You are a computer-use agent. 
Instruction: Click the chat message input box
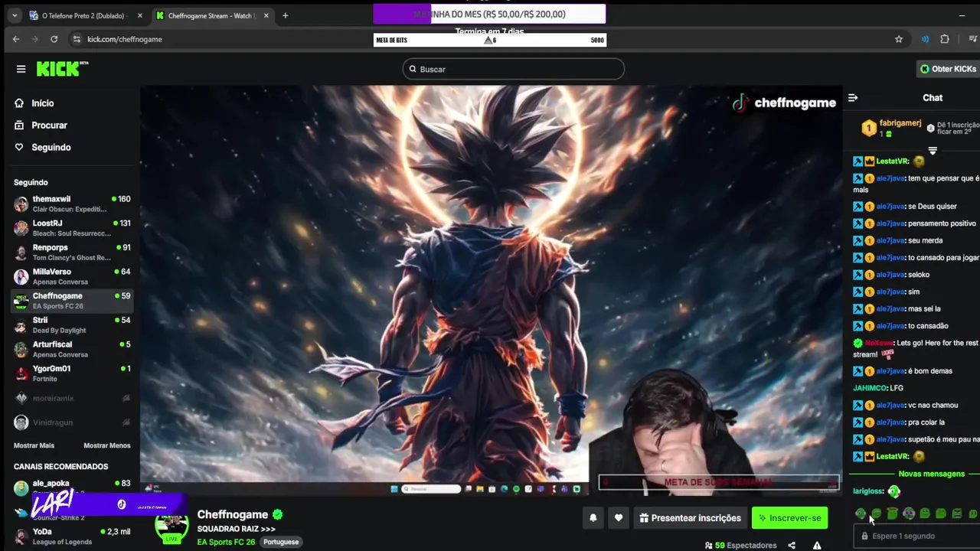(917, 536)
